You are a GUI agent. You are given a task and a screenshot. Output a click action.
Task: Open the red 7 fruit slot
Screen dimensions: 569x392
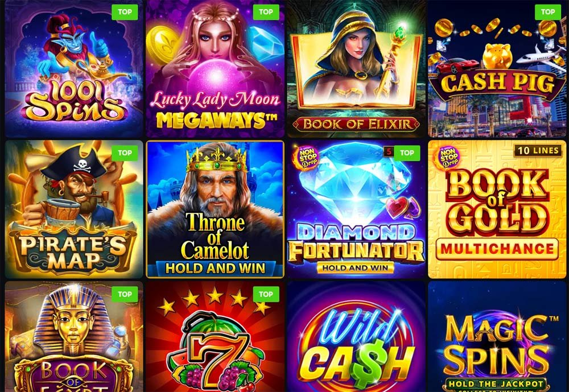215,336
